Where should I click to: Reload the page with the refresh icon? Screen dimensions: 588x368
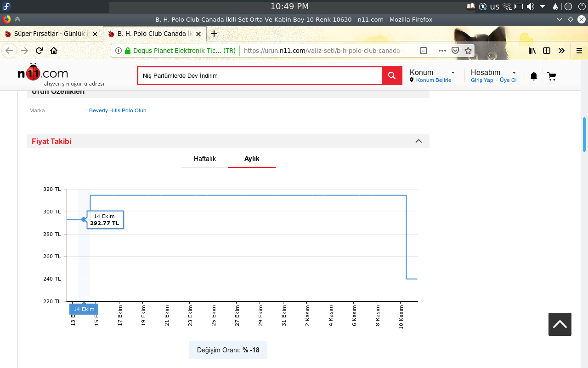39,51
